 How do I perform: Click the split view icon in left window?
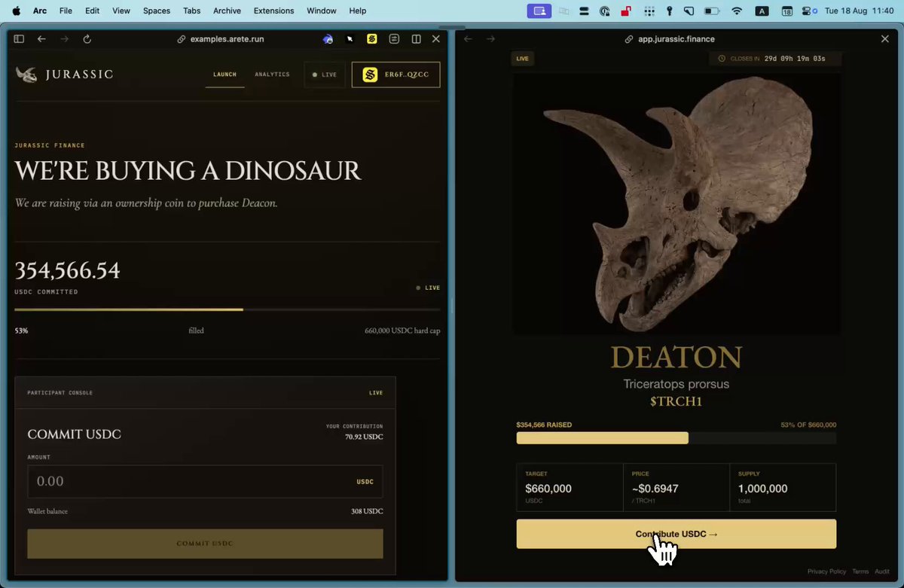click(416, 39)
